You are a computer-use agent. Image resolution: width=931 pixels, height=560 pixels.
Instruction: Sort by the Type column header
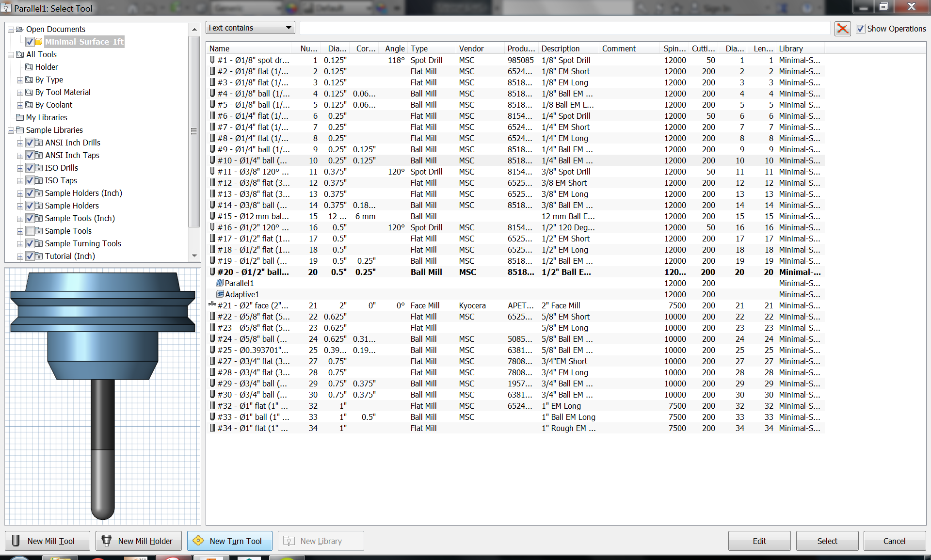(432, 48)
